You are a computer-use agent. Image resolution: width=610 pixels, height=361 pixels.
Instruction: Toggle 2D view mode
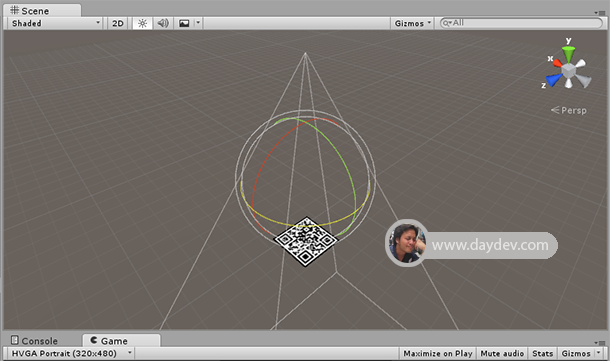tap(117, 23)
